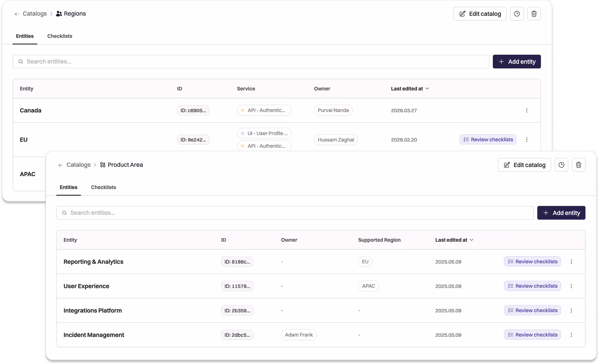This screenshot has width=599, height=364.
Task: Switch to Checklists tab in Regions catalog
Action: click(x=60, y=36)
